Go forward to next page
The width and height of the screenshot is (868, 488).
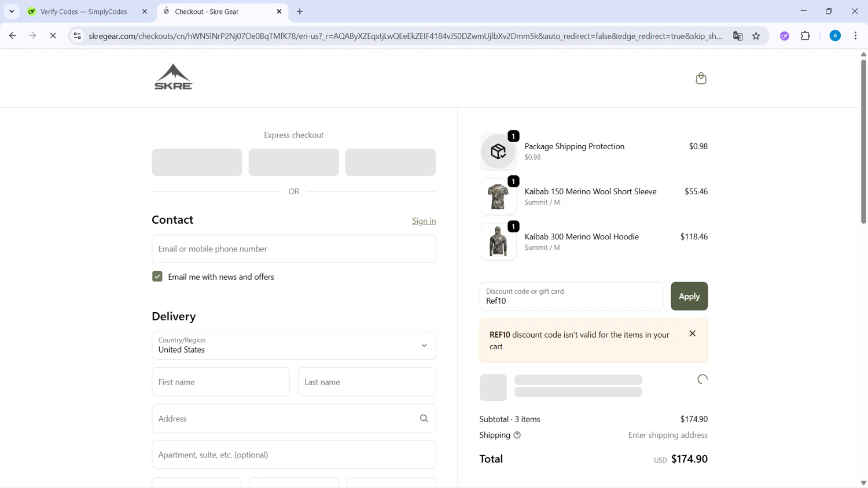coord(33,36)
